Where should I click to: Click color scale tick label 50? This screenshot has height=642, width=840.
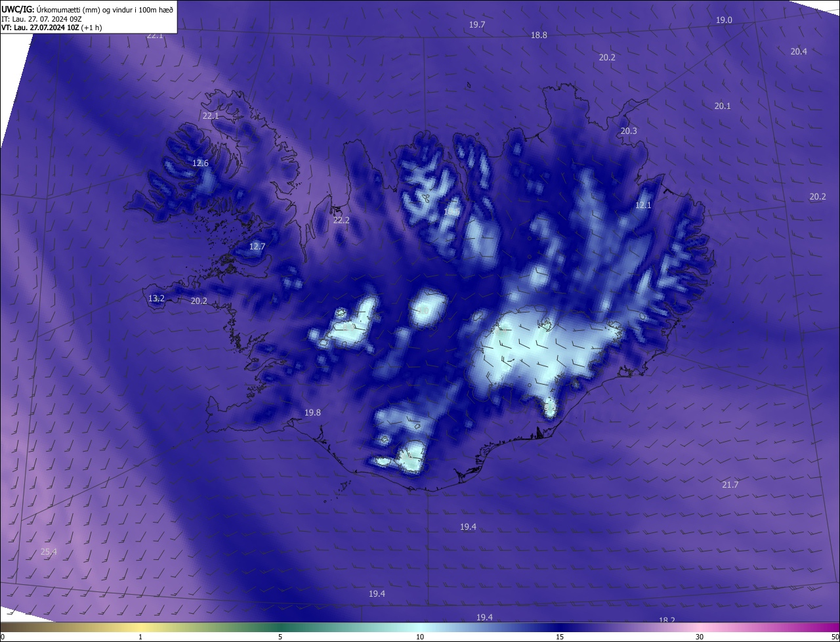pos(835,637)
